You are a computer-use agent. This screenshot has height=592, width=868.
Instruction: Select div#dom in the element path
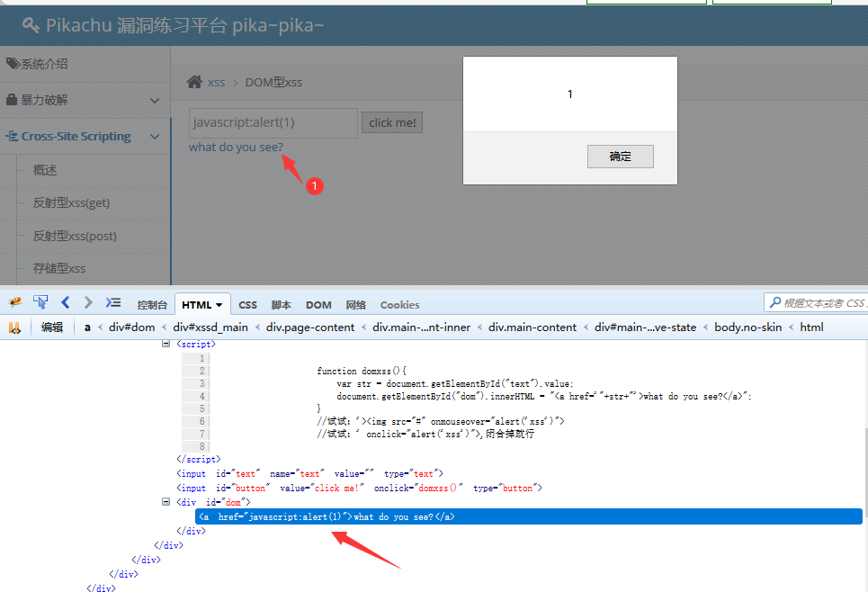pos(131,327)
